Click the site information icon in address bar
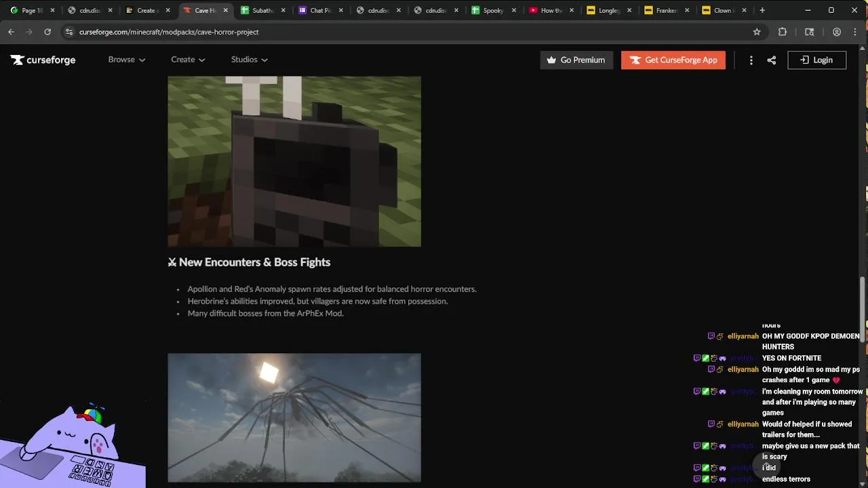This screenshot has height=488, width=868. (68, 32)
